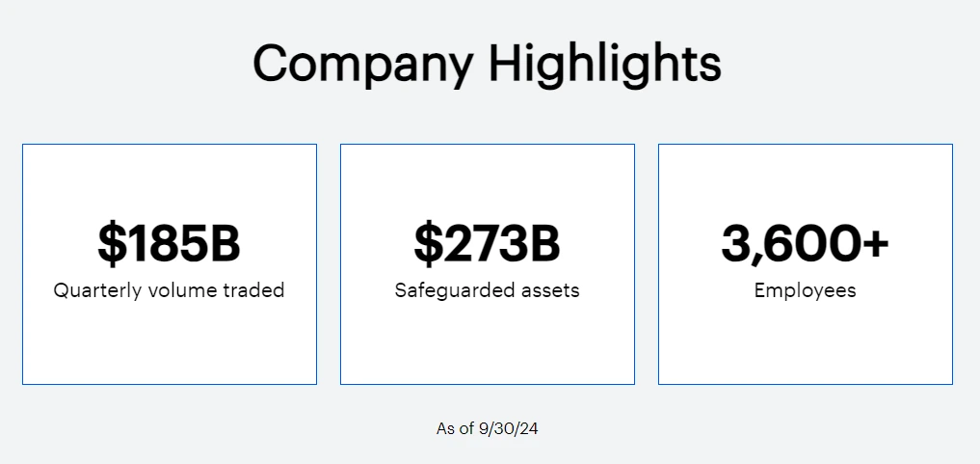Click the letter B in $185B
This screenshot has height=464, width=980.
[225, 243]
